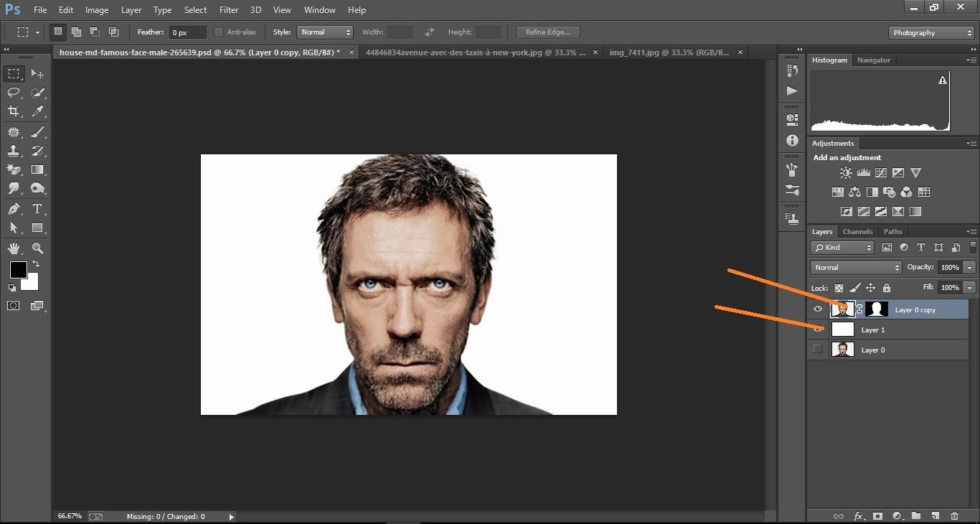Viewport: 980px width, 524px height.
Task: Open the Filter menu
Action: pyautogui.click(x=229, y=9)
